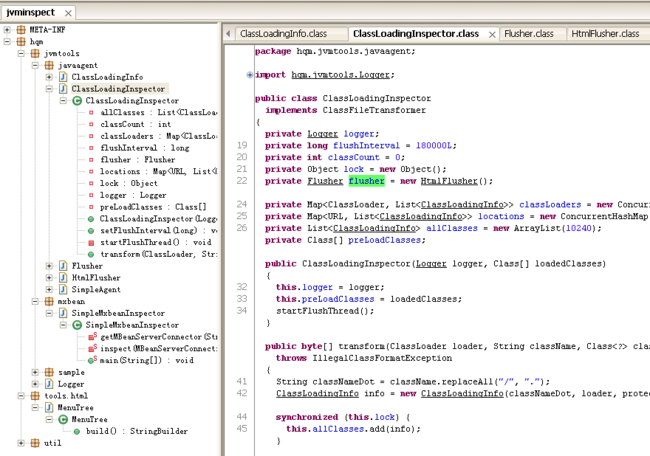Select the ClassLoadingInspector(Logger constructor tree item
This screenshot has width=650, height=456.
point(158,218)
